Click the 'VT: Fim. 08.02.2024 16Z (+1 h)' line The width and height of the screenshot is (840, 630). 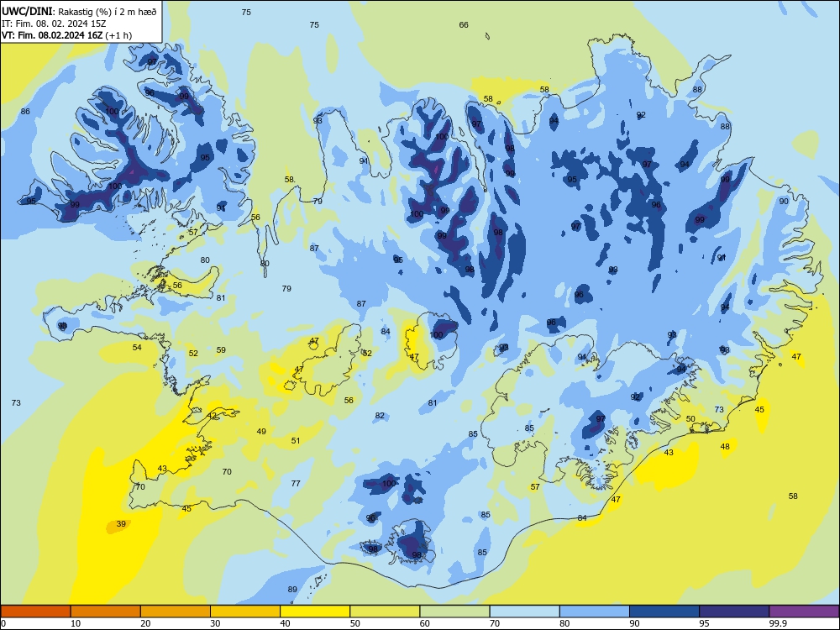point(67,35)
